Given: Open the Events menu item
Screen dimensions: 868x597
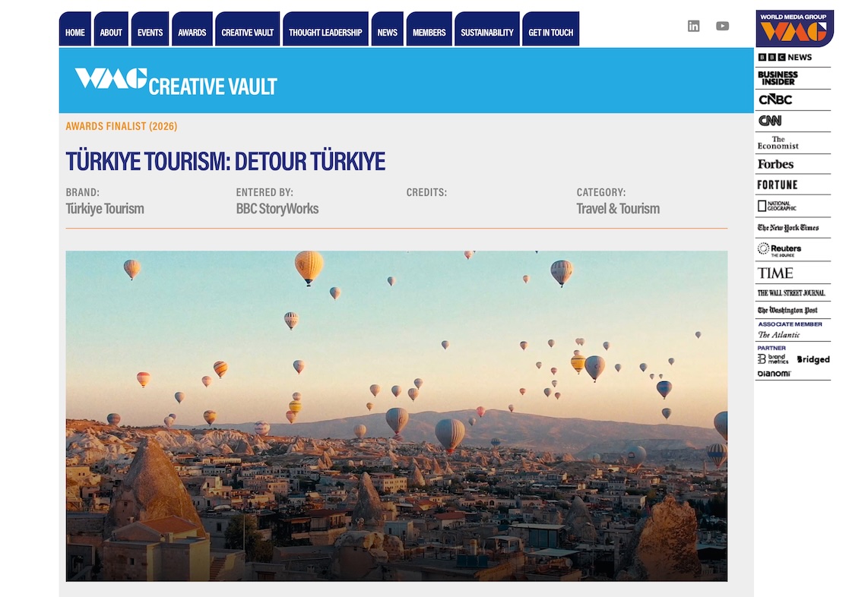Looking at the screenshot, I should pyautogui.click(x=150, y=29).
